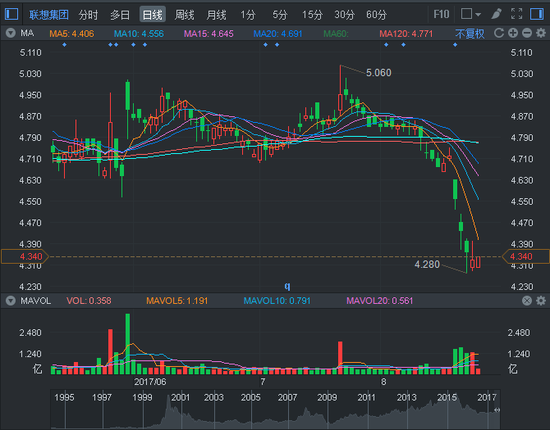Enter fullscreen chart mode

point(516,14)
